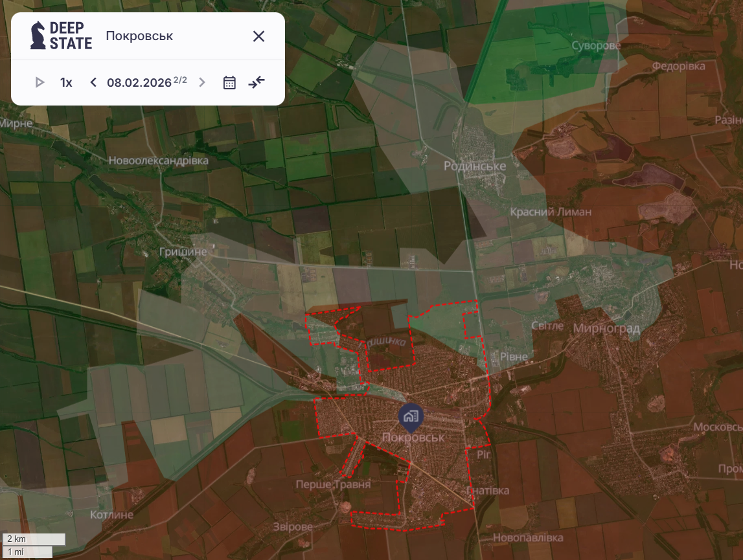Click the Новопавлівка label on map
Image resolution: width=743 pixels, height=560 pixels.
(528, 537)
